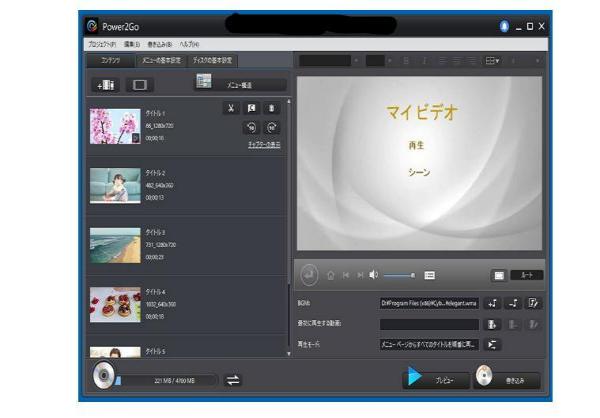Image resolution: width=600 pixels, height=418 pixels.
Task: Click the rotate left icon for Title 1
Action: (251, 127)
